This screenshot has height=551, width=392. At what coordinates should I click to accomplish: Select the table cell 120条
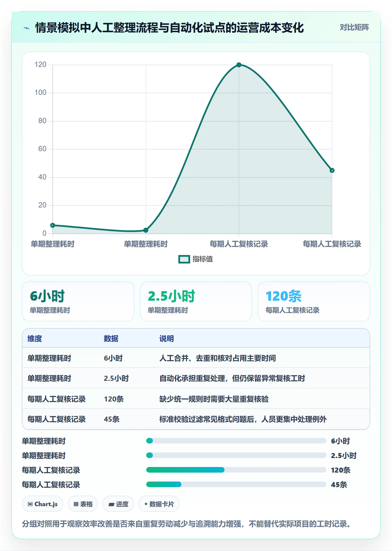[114, 399]
